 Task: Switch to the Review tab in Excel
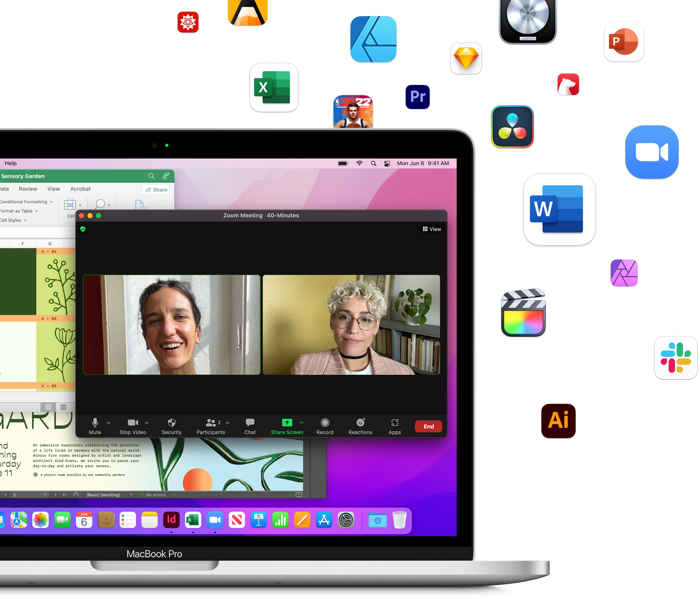tap(28, 189)
